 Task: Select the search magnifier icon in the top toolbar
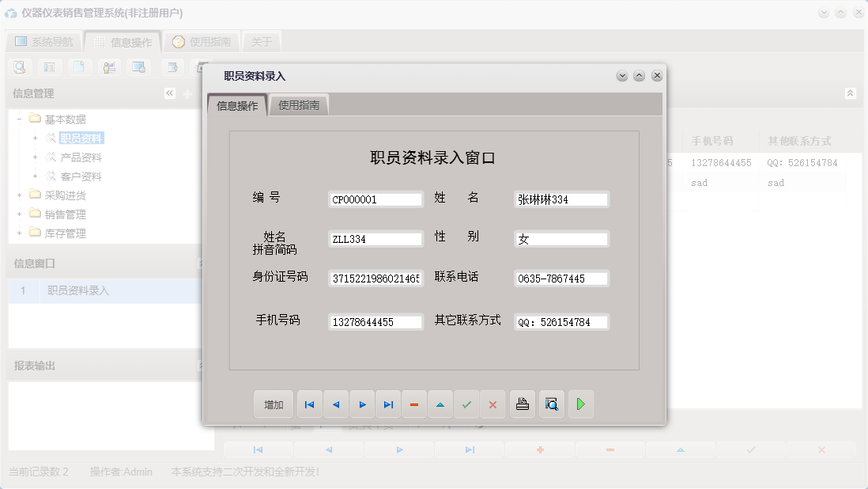tap(17, 67)
